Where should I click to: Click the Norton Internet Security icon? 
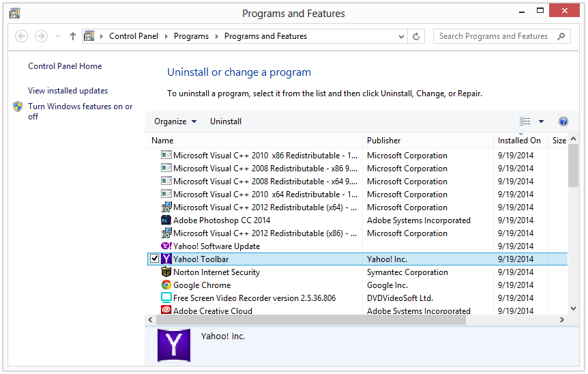click(x=166, y=272)
